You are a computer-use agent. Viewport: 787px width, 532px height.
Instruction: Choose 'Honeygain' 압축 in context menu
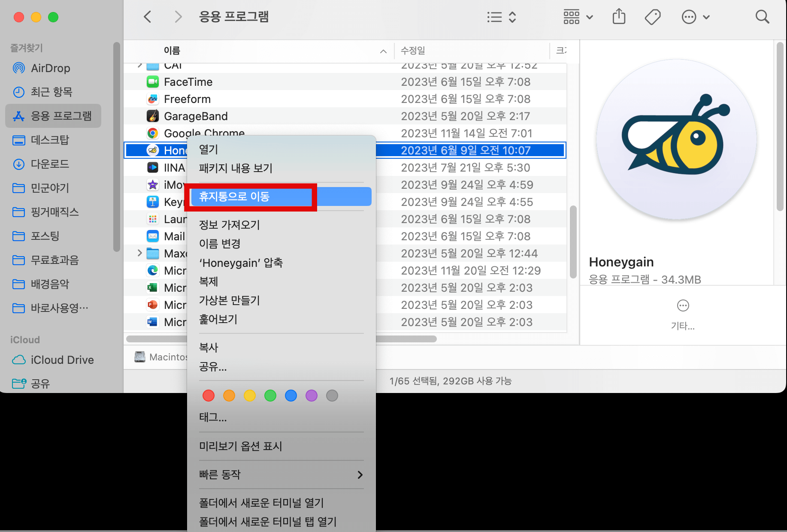click(x=282, y=263)
